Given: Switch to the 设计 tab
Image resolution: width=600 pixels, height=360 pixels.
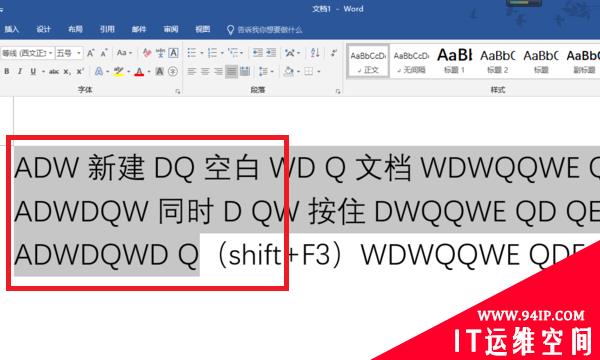Looking at the screenshot, I should click(43, 29).
